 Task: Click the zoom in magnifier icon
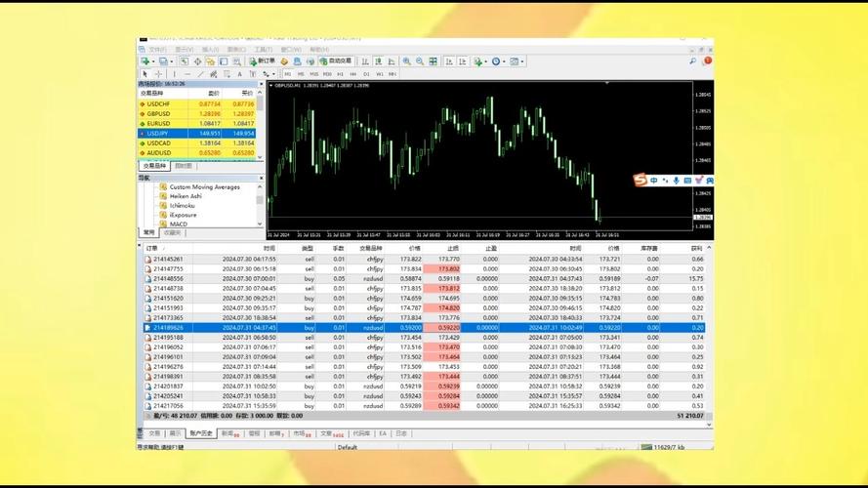coord(406,61)
